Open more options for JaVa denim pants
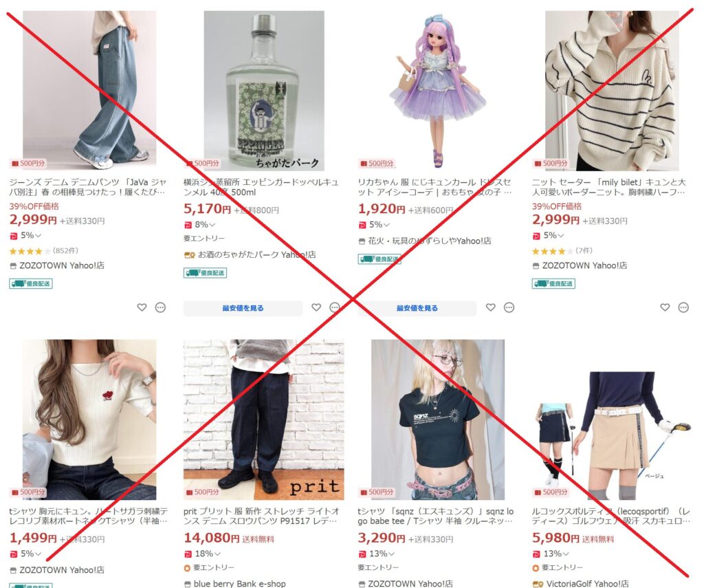The height and width of the screenshot is (588, 704). [x=160, y=307]
